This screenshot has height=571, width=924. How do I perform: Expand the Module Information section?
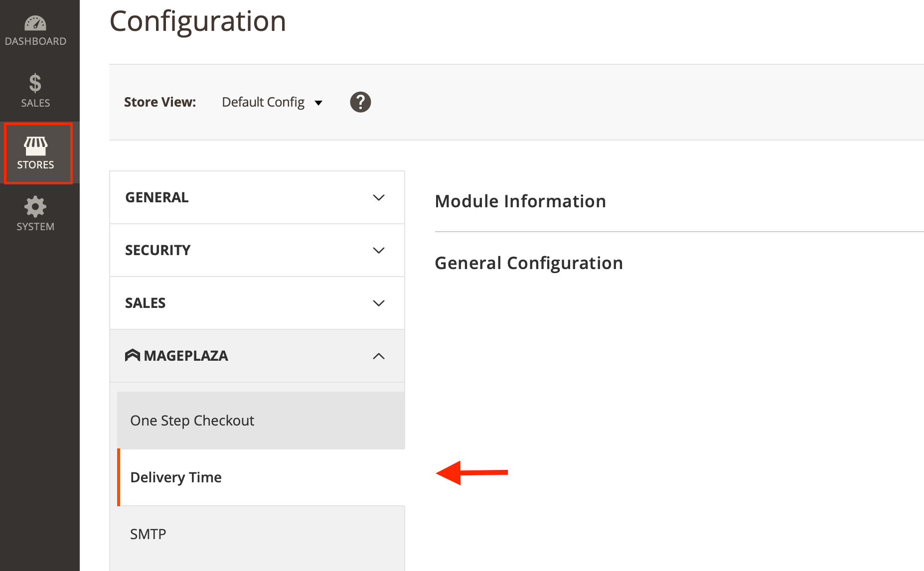click(520, 201)
